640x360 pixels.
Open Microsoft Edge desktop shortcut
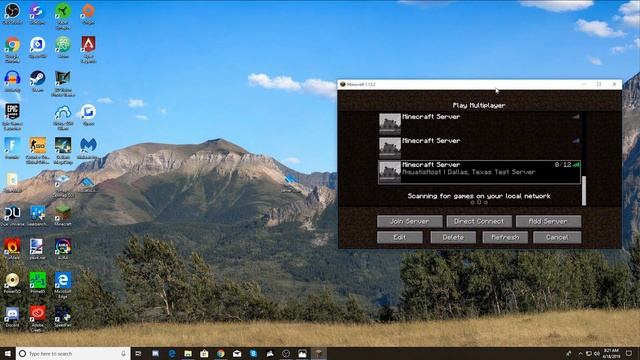point(63,285)
